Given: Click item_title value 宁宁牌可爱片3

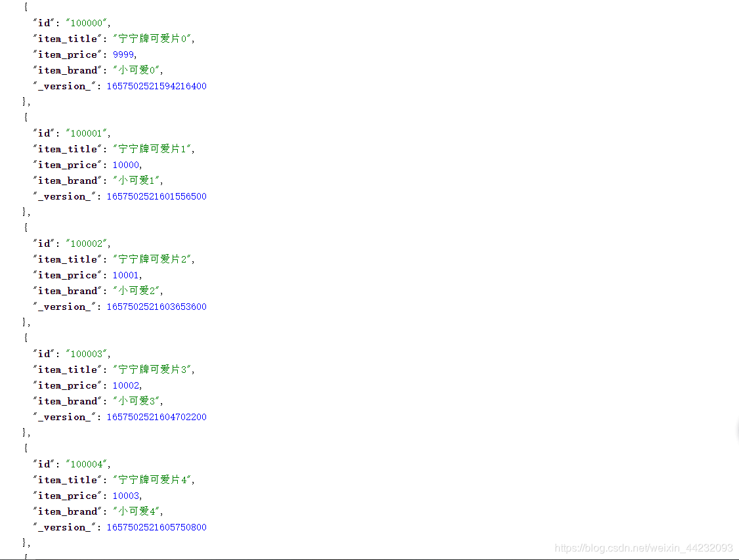Looking at the screenshot, I should pos(152,370).
